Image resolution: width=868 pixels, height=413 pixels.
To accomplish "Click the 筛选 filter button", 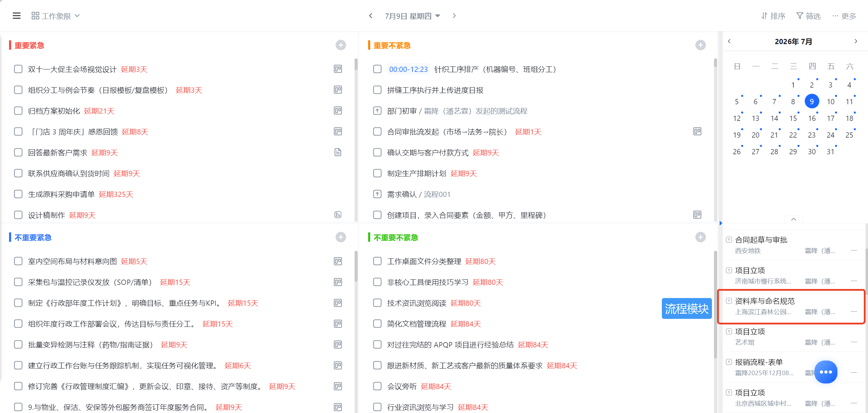I will pyautogui.click(x=809, y=16).
